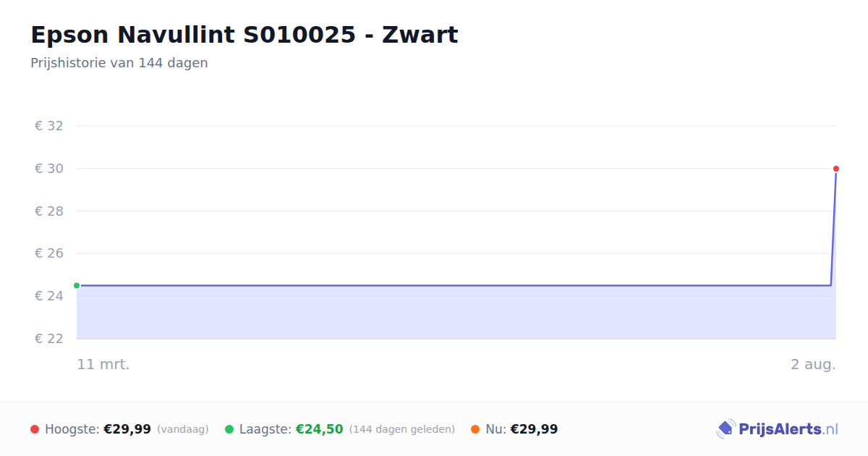
Task: Click the 11 mrt. date label
Action: [x=103, y=364]
